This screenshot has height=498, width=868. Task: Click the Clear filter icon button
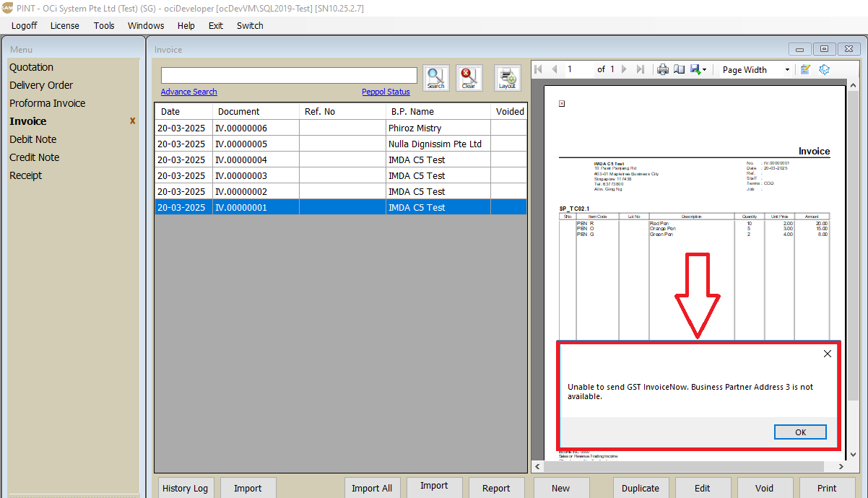[x=469, y=78]
